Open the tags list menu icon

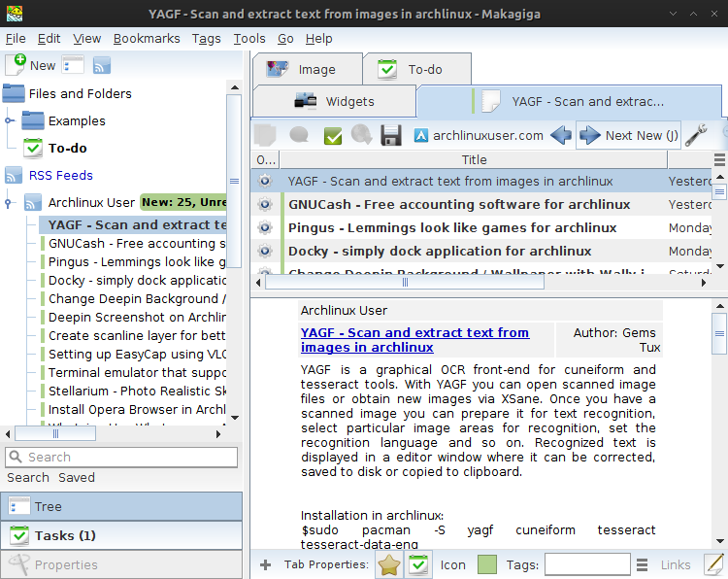643,564
